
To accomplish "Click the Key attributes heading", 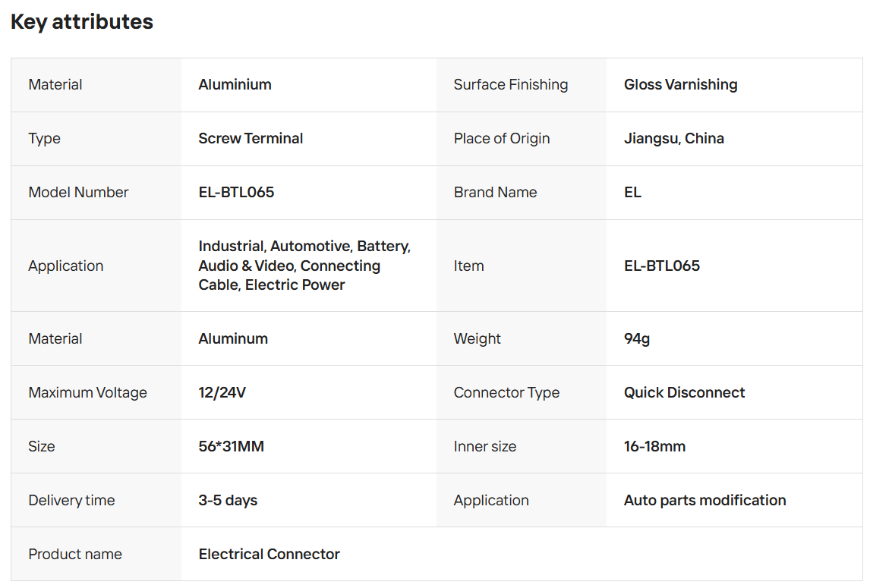I will pyautogui.click(x=82, y=22).
